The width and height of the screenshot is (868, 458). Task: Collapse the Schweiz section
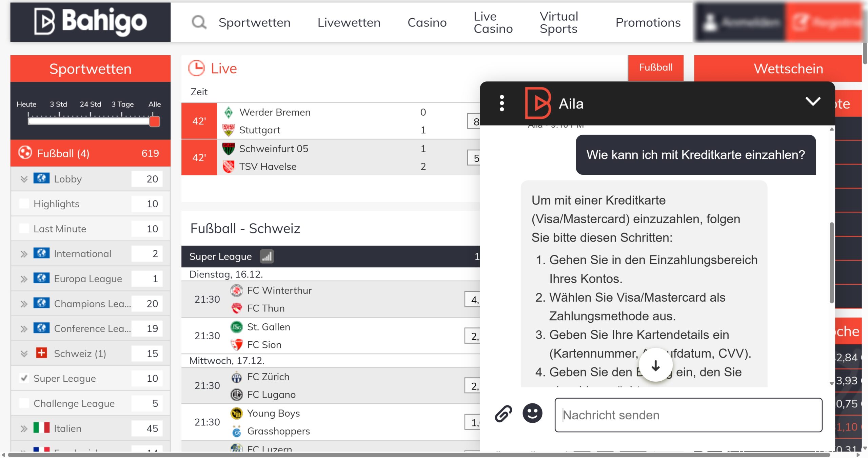click(x=24, y=354)
